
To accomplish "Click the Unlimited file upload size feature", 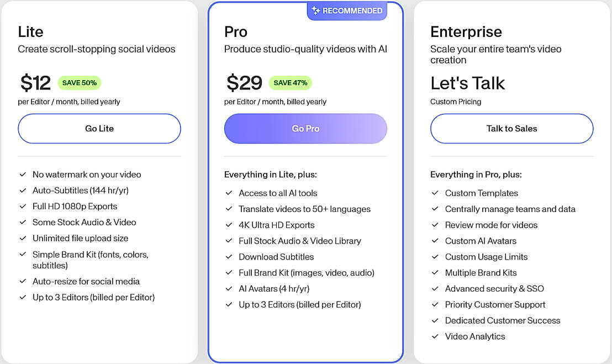I will 80,239.
